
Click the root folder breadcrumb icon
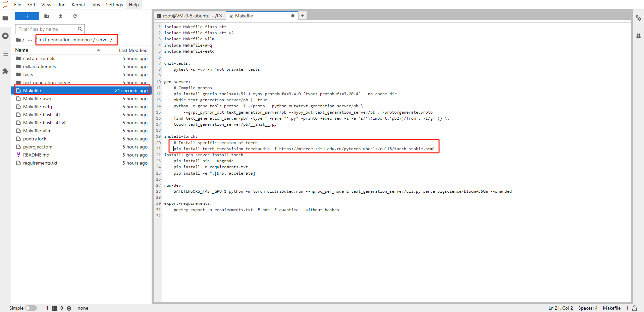pos(18,40)
